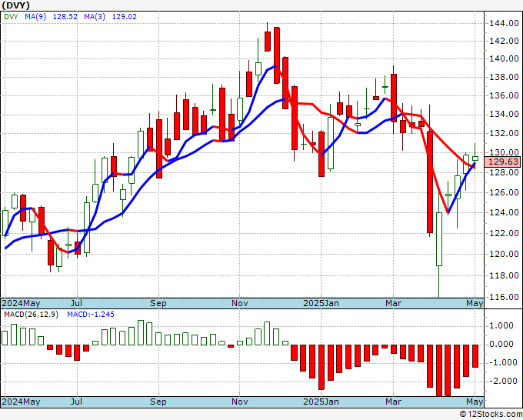Click the 0.000 MACD axis label

(x=502, y=345)
